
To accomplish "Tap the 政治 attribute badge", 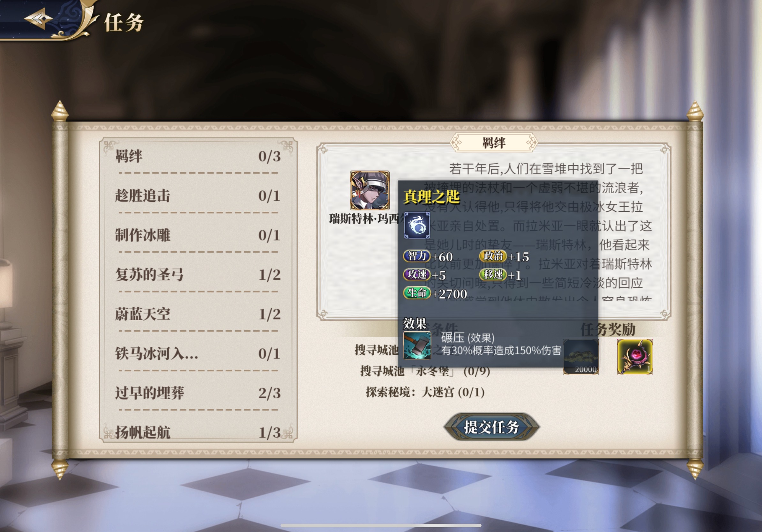I will click(x=493, y=256).
